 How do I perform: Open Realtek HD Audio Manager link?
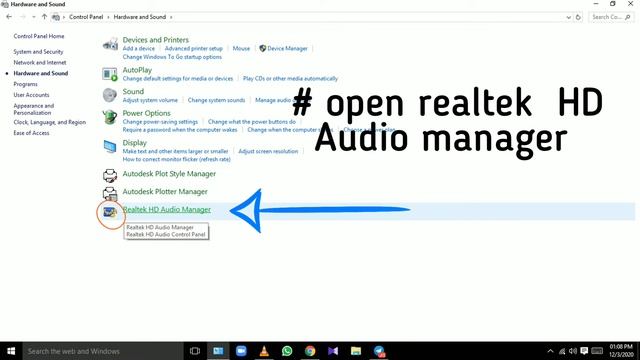pos(167,209)
